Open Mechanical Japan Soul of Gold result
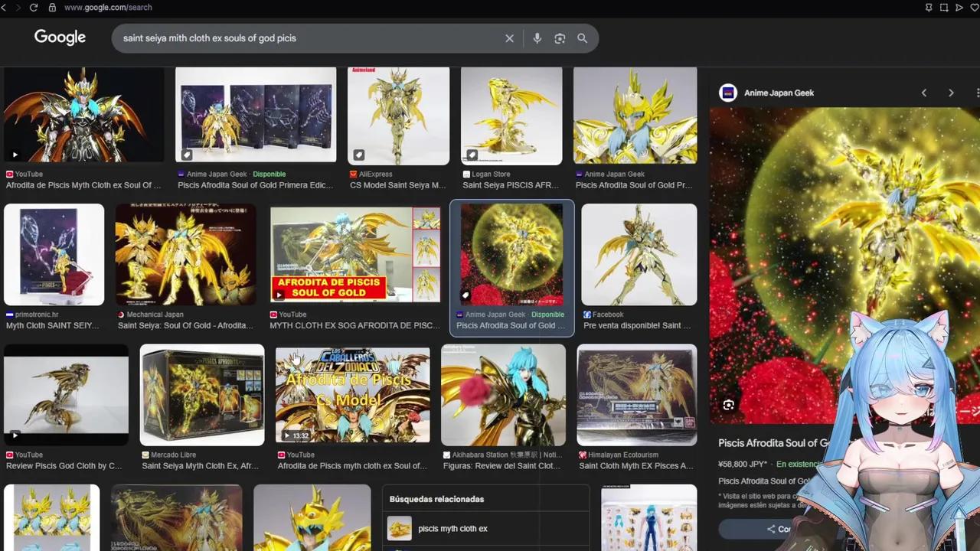The height and width of the screenshot is (551, 980). [x=185, y=255]
